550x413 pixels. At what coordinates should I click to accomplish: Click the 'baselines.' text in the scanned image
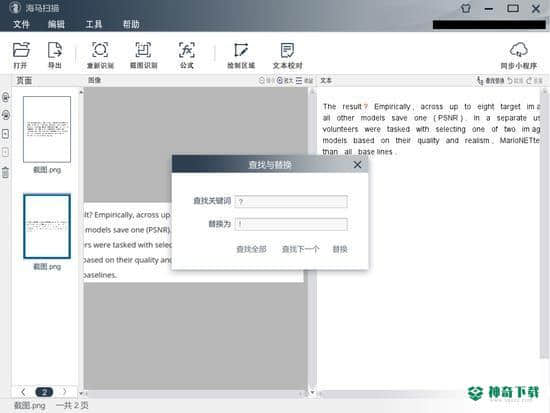point(100,275)
